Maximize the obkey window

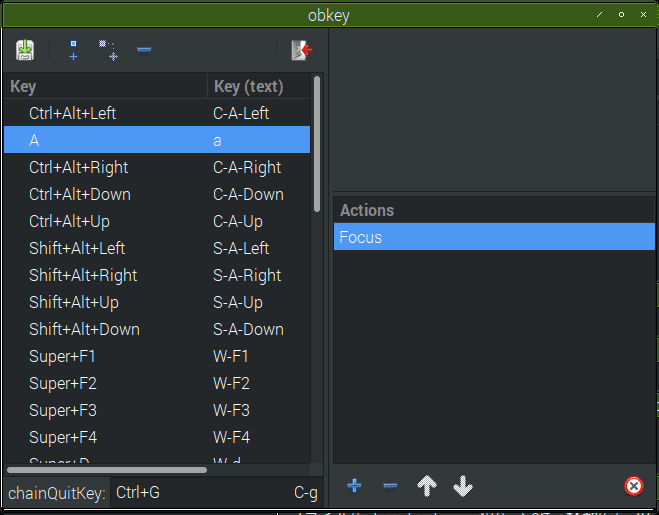coord(621,15)
